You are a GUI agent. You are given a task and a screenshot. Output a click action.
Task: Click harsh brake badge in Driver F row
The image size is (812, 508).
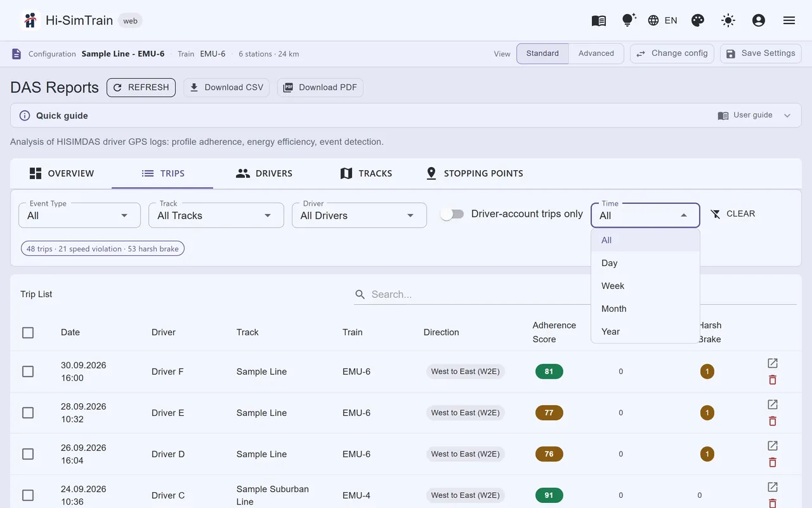(x=707, y=371)
